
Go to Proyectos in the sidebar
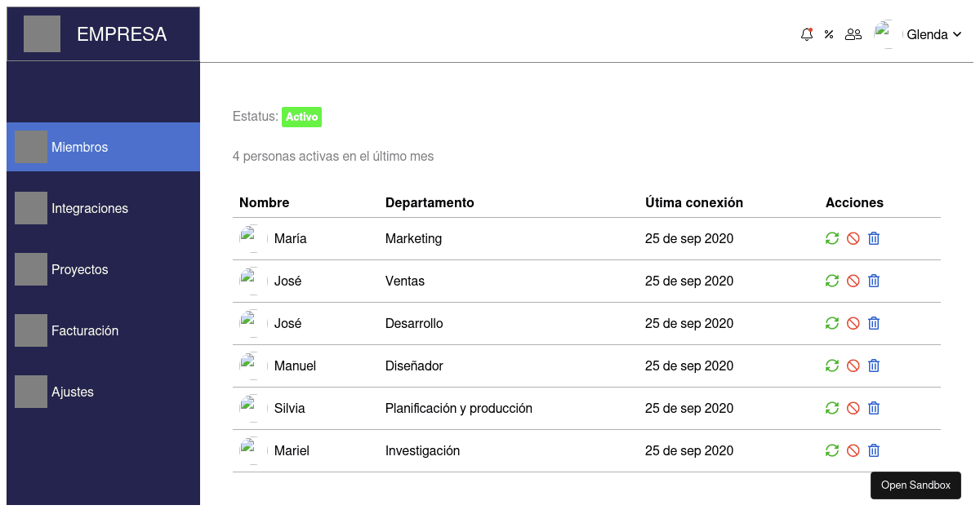[x=103, y=269]
